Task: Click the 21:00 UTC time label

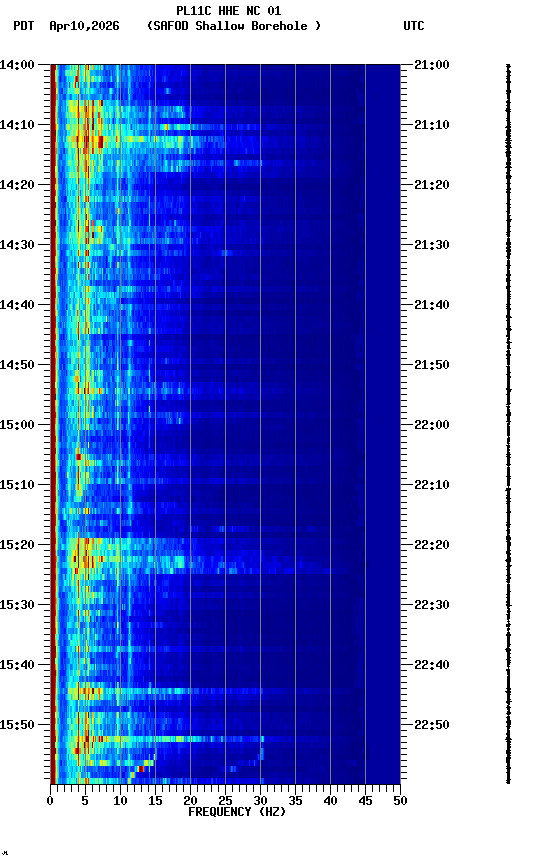Action: [x=432, y=65]
